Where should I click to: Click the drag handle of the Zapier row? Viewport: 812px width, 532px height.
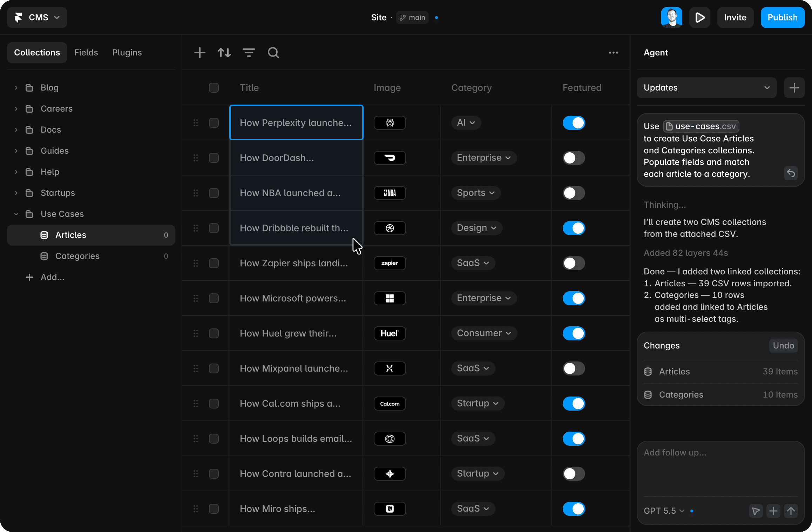coord(196,263)
